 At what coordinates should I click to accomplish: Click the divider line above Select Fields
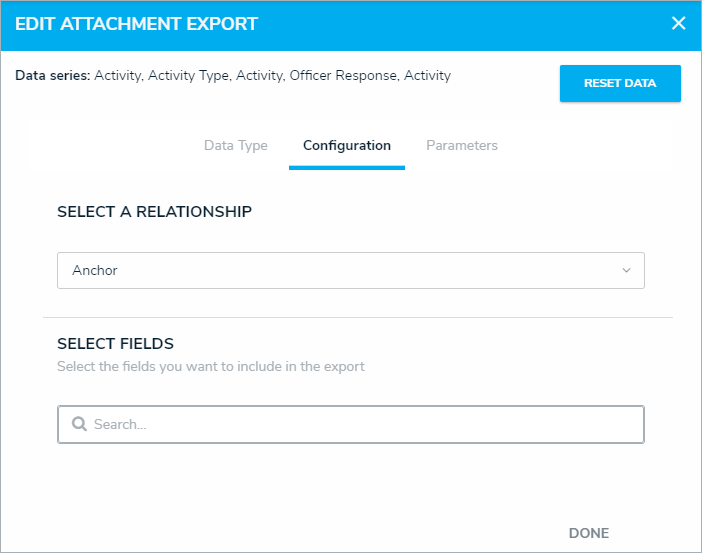pyautogui.click(x=357, y=318)
